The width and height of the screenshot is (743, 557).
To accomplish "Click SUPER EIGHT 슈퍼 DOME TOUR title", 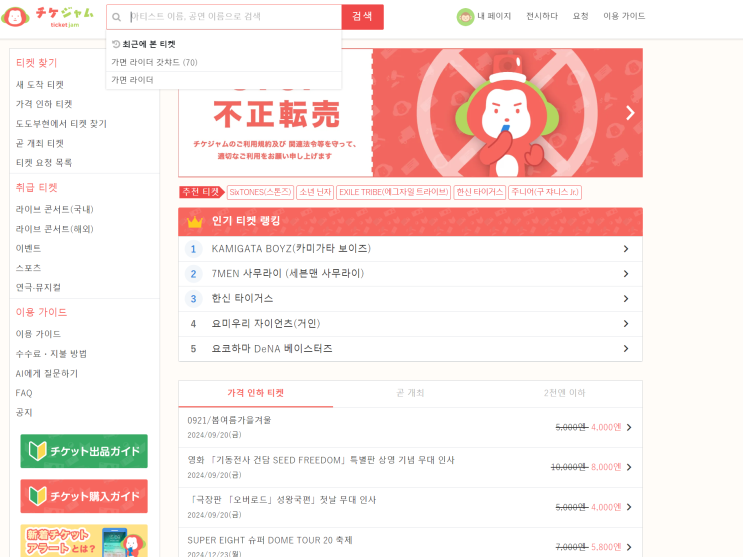I will point(270,540).
